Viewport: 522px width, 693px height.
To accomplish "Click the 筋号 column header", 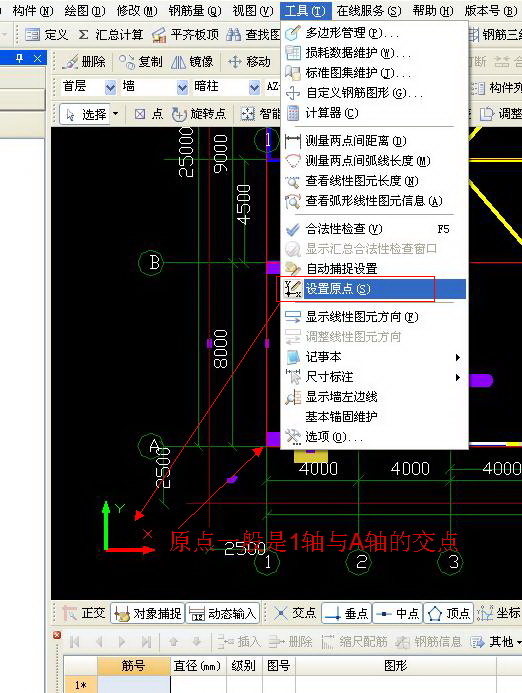I will [133, 666].
